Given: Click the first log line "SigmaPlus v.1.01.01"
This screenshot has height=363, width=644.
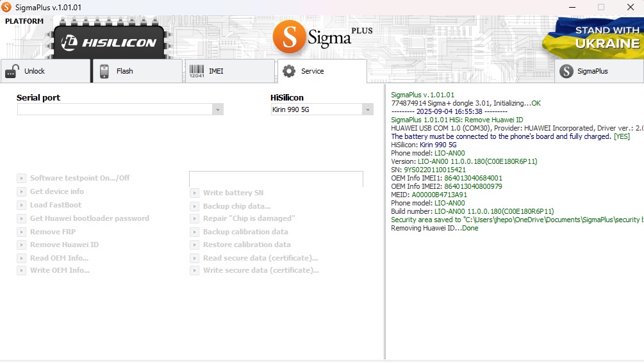Looking at the screenshot, I should 423,95.
